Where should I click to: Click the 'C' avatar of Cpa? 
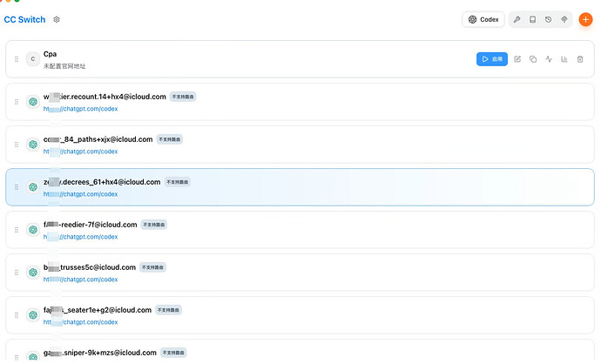click(x=33, y=59)
